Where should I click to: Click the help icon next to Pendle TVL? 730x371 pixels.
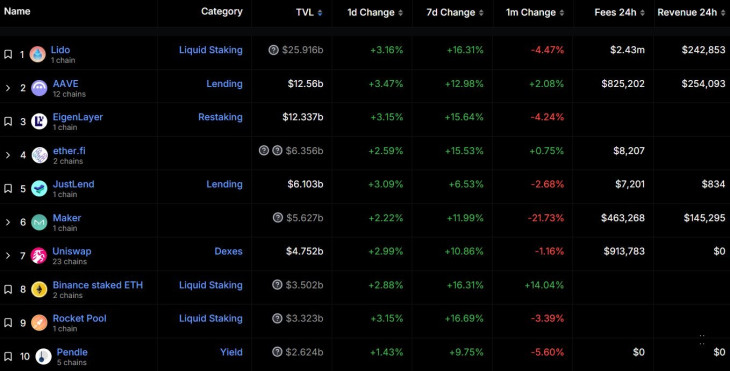click(x=277, y=352)
